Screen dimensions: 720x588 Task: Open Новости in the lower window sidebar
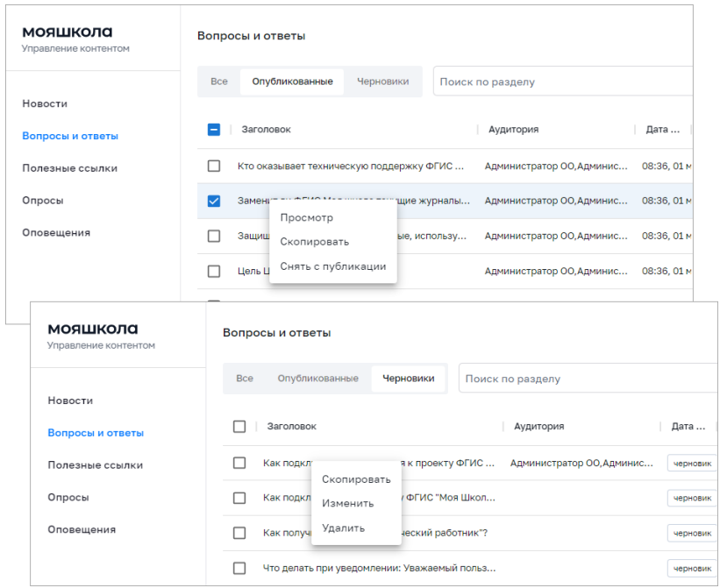click(70, 400)
